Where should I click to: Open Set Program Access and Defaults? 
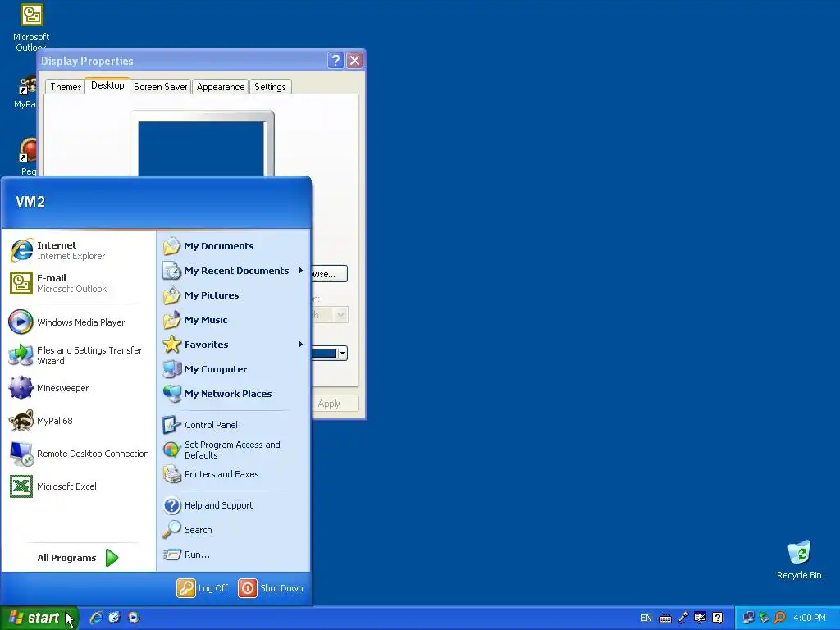[234, 450]
